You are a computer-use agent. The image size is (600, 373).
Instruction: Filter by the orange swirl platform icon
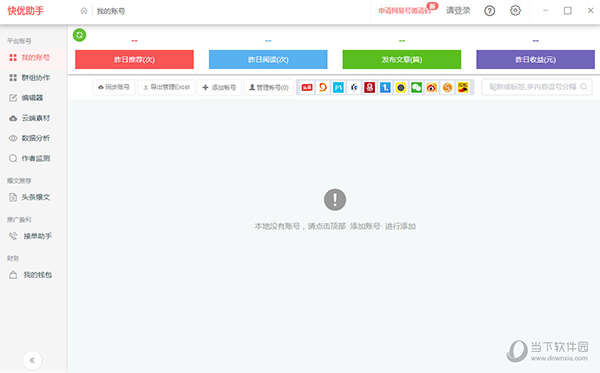pos(323,88)
